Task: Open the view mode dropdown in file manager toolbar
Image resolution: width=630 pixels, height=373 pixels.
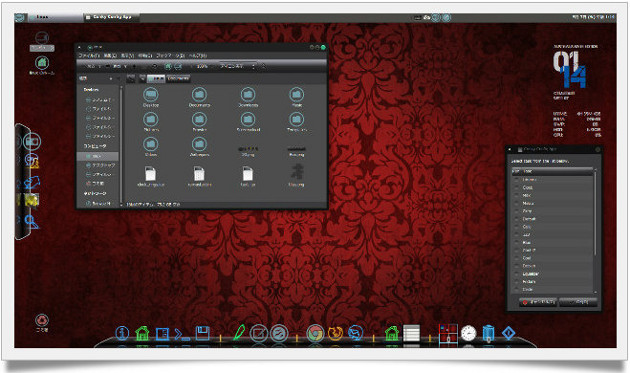Action: point(237,66)
